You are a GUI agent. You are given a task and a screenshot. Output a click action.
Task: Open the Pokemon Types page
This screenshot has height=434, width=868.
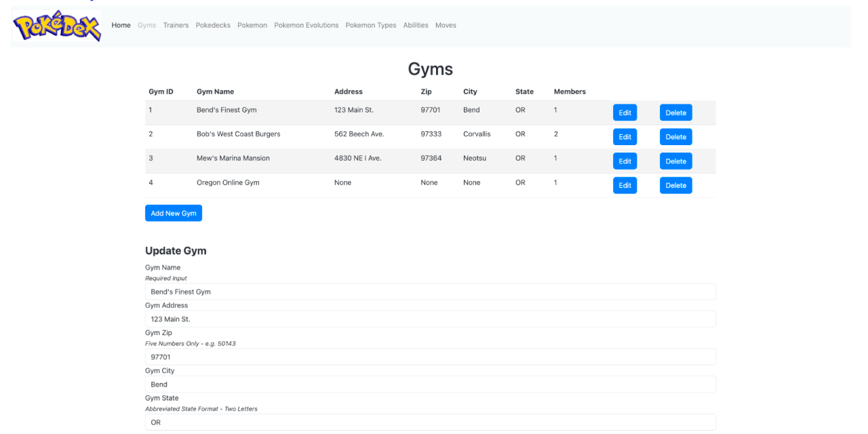point(370,25)
